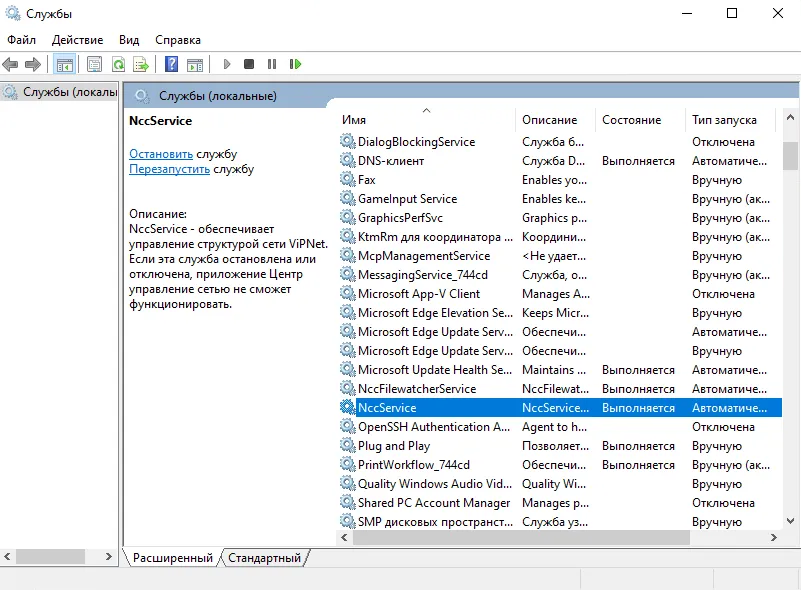Select the KtmRm для координатора row

tap(560, 237)
